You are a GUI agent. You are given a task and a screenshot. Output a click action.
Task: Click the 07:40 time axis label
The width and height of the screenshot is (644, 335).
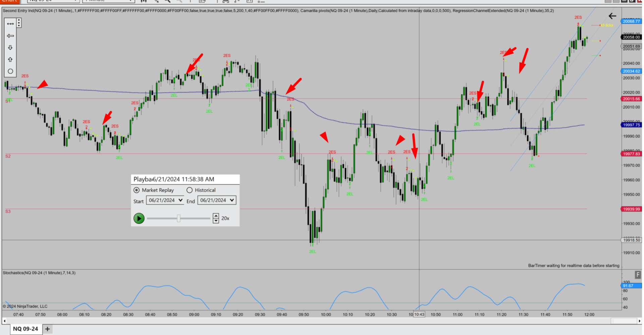pyautogui.click(x=18, y=315)
